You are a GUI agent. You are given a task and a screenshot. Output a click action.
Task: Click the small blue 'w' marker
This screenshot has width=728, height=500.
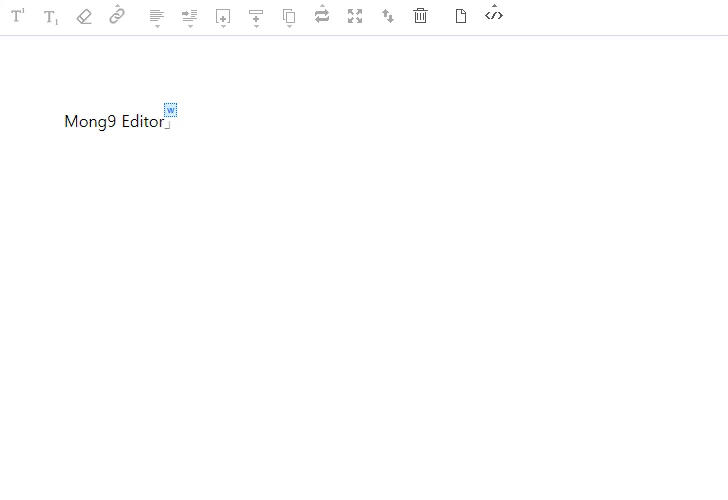tap(170, 110)
